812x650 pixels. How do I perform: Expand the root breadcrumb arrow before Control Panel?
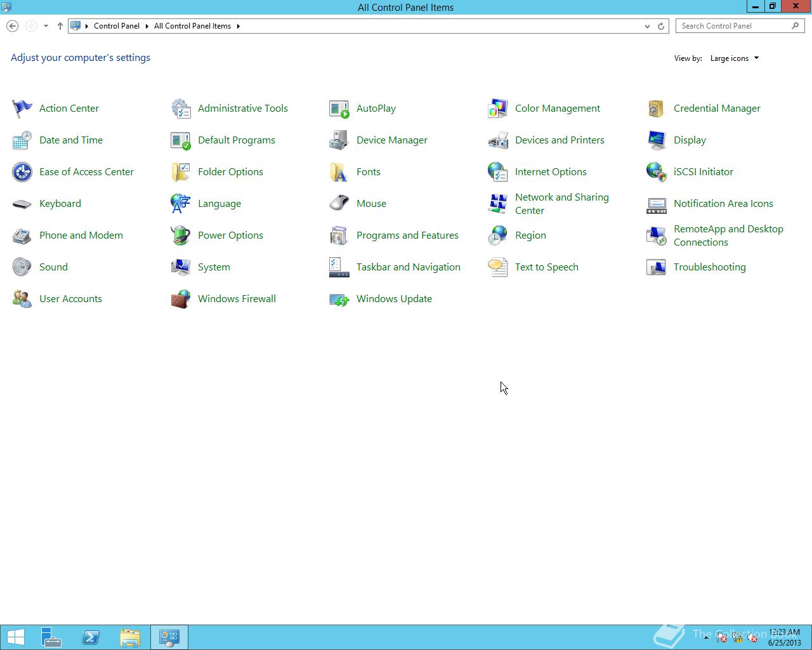pos(87,26)
